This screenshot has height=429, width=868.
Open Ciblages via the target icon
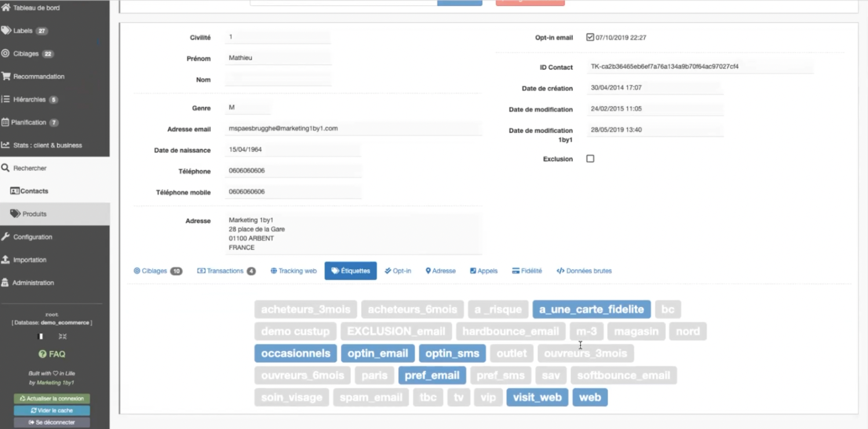pyautogui.click(x=6, y=53)
